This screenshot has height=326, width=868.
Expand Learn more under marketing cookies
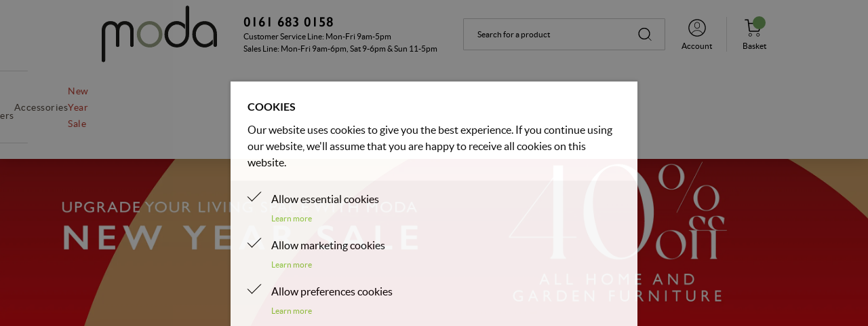292,265
